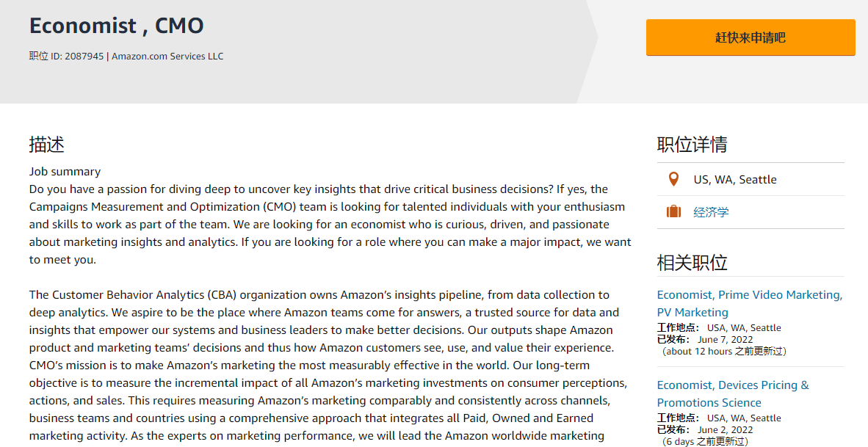Screen dimensions: 868x447
Task: Click the about 12 hours update note
Action: tap(724, 352)
